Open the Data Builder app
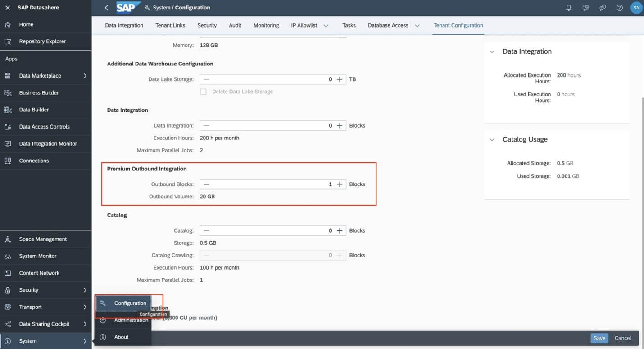Viewport: 644px width, 349px height. (33, 109)
